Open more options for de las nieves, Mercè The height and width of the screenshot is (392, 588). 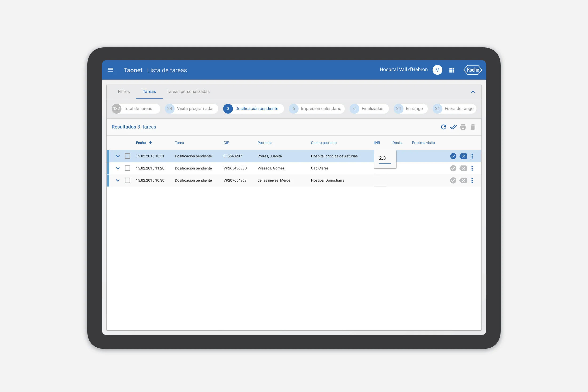point(472,180)
